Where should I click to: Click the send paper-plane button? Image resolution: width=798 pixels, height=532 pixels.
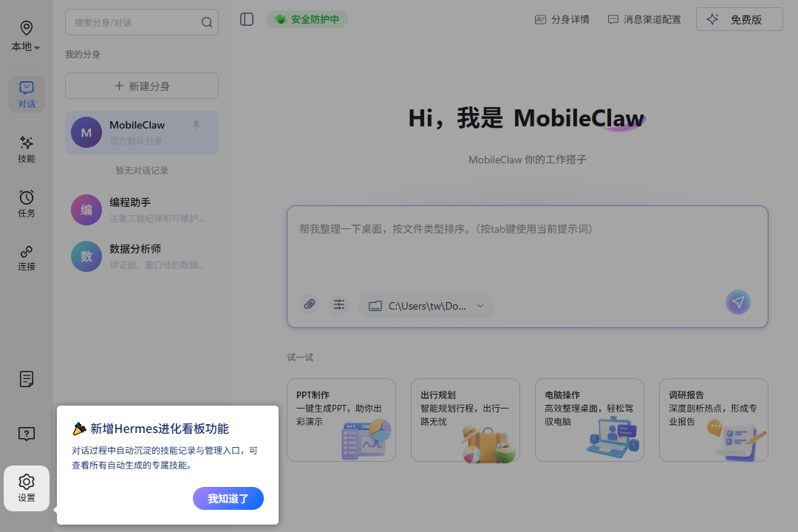[738, 302]
